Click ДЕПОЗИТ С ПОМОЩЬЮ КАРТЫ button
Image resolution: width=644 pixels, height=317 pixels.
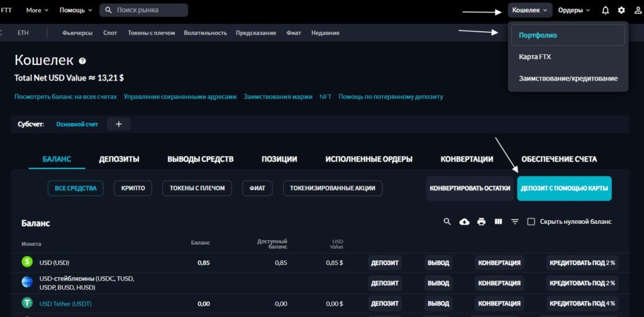click(x=564, y=189)
